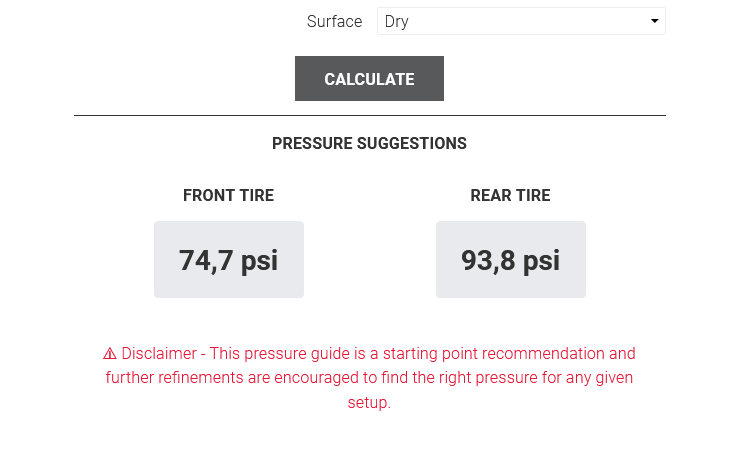Click the Front Tire heading
This screenshot has width=735, height=466.
[228, 196]
